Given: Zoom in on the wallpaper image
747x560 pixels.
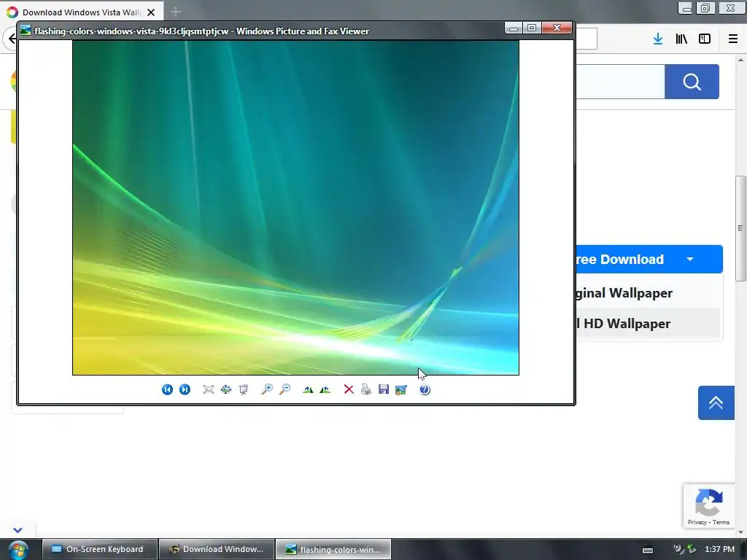Looking at the screenshot, I should [267, 389].
